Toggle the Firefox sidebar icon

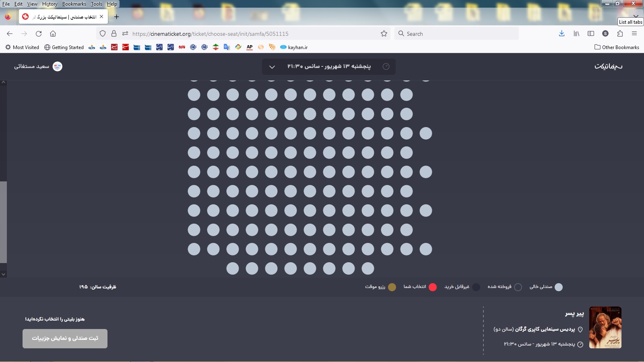(x=591, y=34)
